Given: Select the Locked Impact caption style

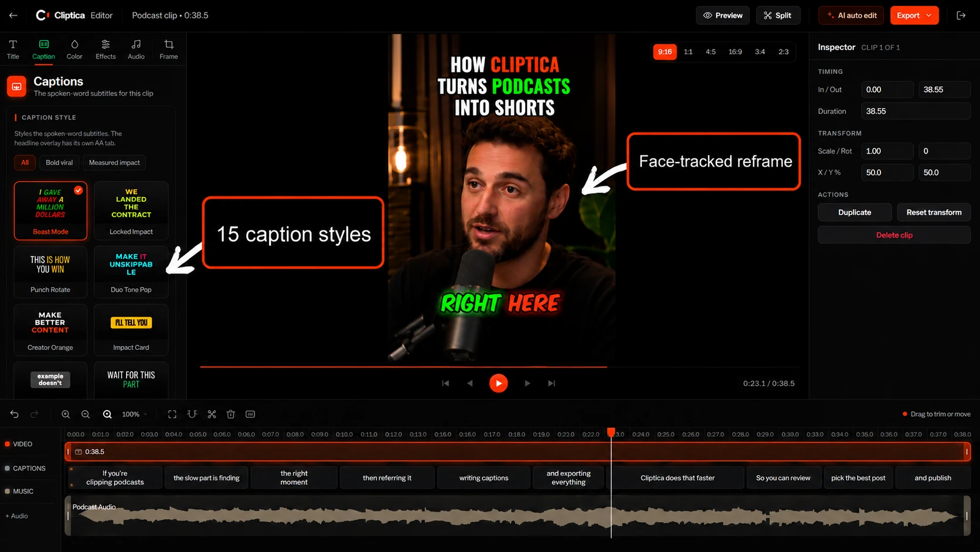Looking at the screenshot, I should tap(131, 211).
